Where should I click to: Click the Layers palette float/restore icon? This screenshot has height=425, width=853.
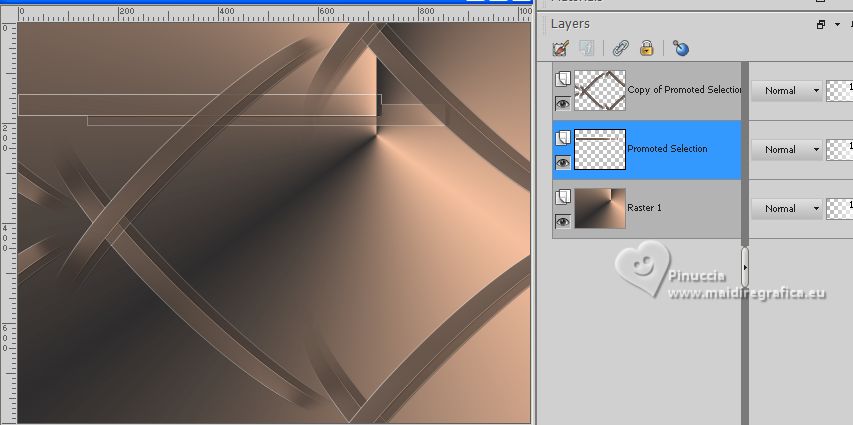pos(821,24)
